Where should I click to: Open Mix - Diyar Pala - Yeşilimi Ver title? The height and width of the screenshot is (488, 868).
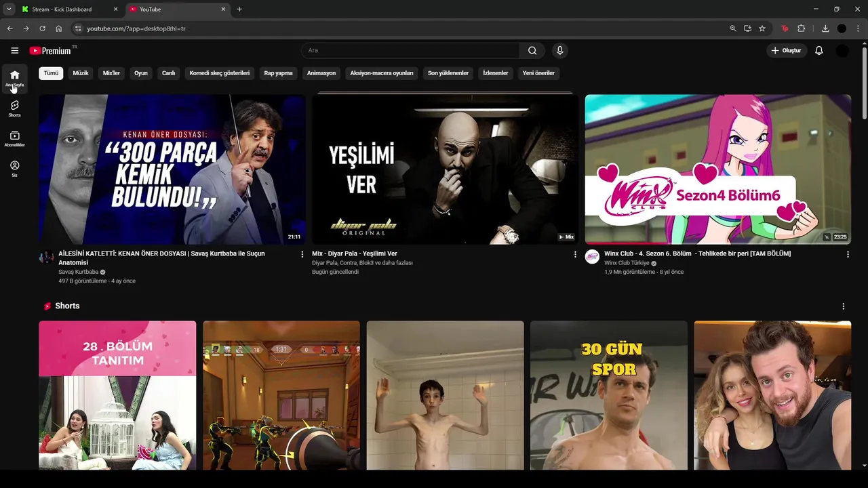pos(355,253)
